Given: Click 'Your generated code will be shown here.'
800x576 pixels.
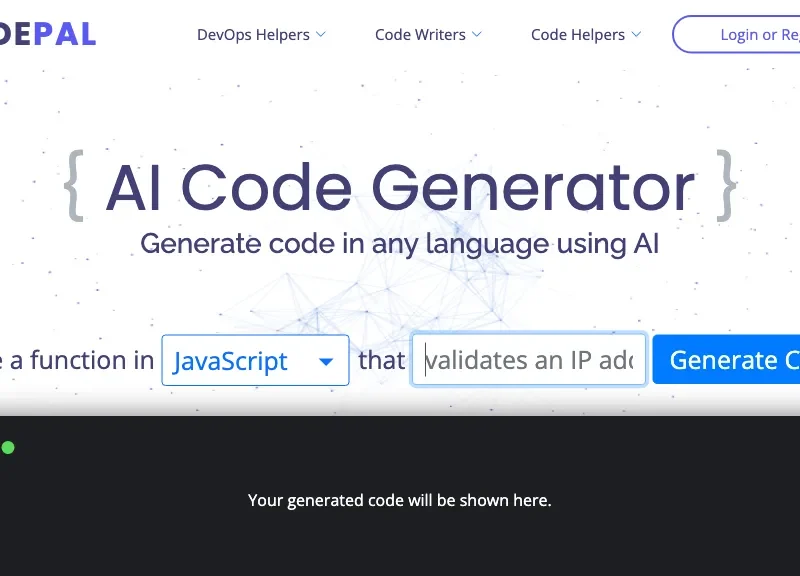Looking at the screenshot, I should (x=399, y=500).
